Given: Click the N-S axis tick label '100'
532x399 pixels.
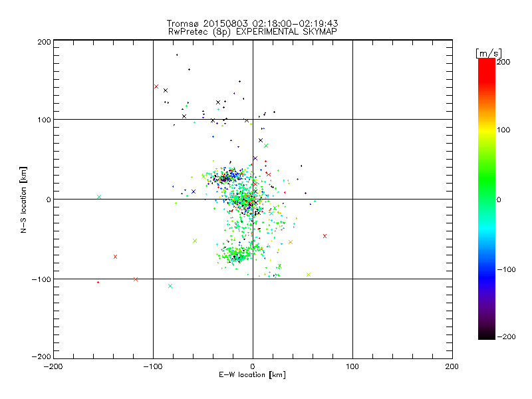Looking at the screenshot, I should pos(44,120).
